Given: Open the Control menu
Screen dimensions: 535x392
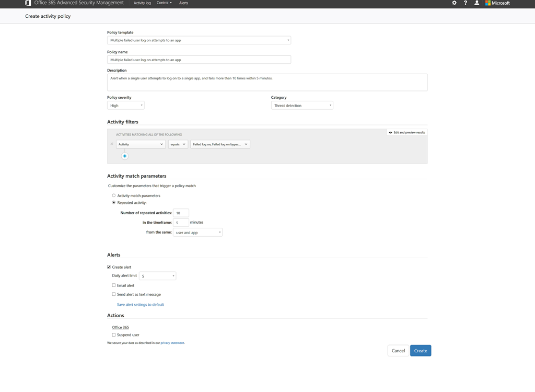Looking at the screenshot, I should (164, 3).
